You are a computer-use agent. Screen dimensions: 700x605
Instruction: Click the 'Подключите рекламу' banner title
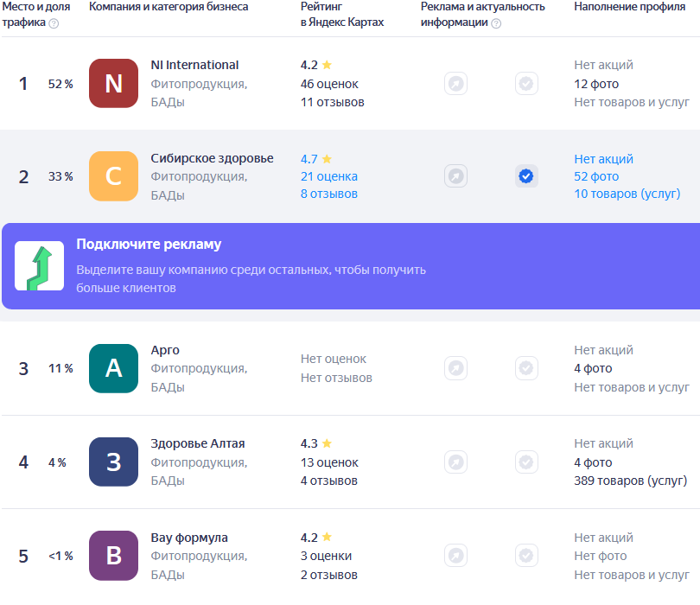149,245
